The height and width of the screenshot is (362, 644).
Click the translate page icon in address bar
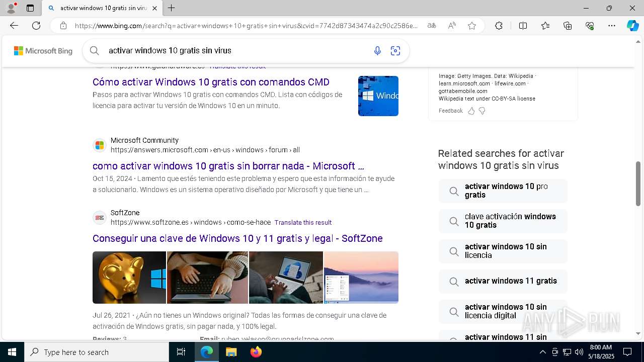432,26
